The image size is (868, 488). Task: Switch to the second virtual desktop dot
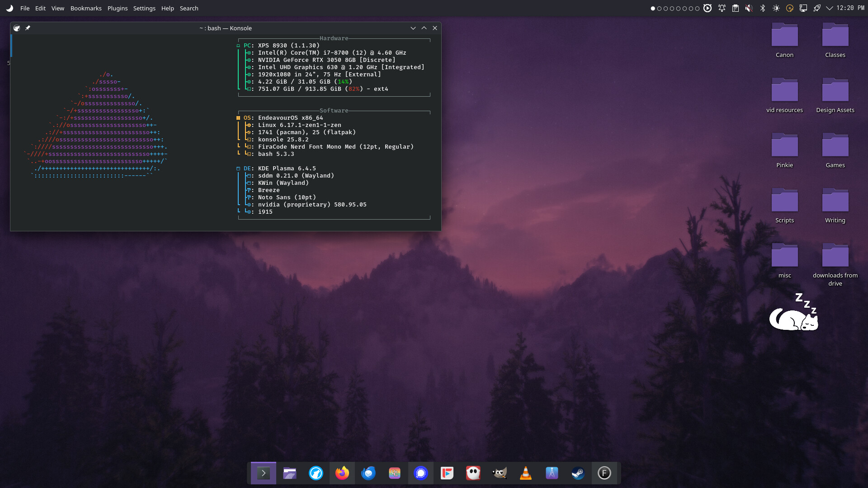coord(659,8)
